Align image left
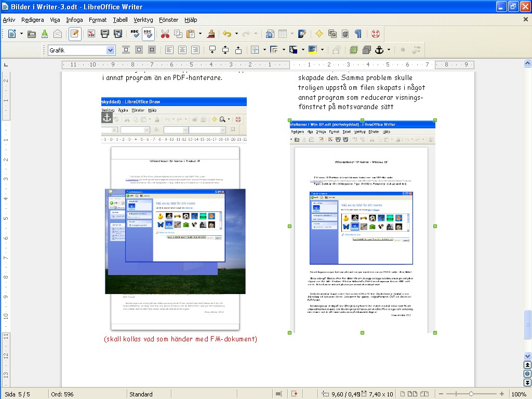The height and width of the screenshot is (399, 532). coord(169,50)
